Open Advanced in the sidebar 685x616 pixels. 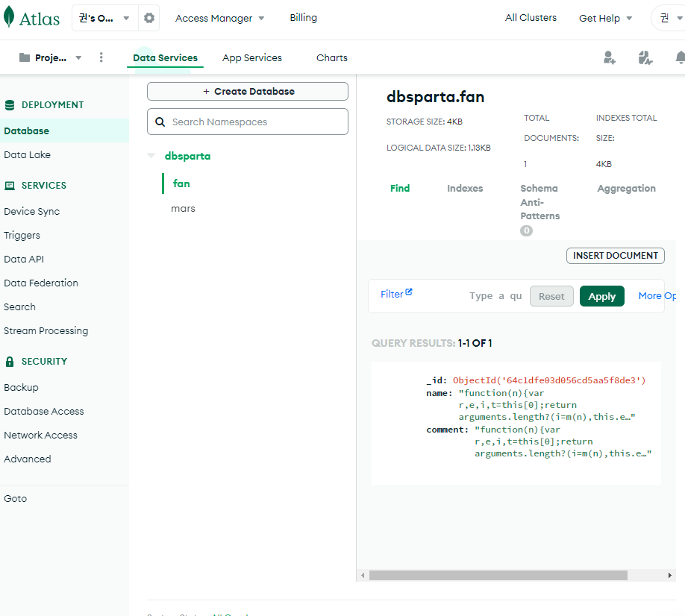[x=27, y=459]
